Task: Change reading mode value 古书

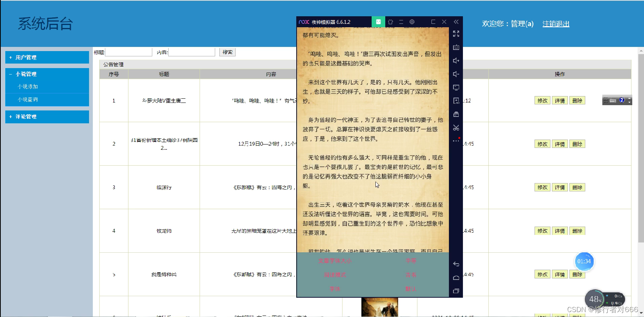Action: point(411,275)
